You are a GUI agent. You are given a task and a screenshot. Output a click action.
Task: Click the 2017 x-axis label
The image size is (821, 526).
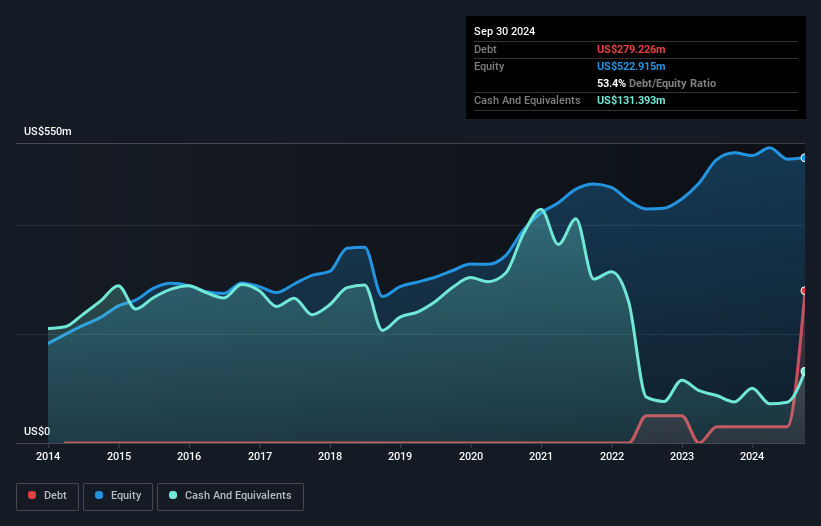[x=260, y=456]
